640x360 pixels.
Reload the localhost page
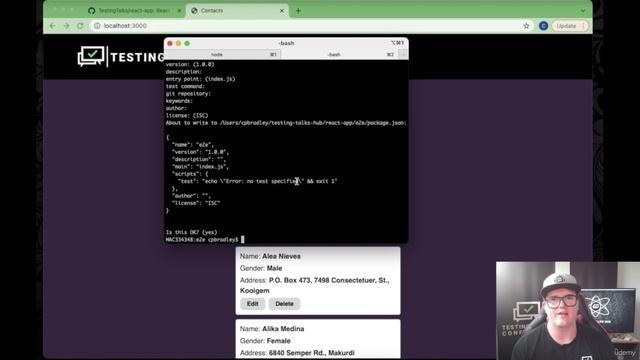[x=80, y=26]
